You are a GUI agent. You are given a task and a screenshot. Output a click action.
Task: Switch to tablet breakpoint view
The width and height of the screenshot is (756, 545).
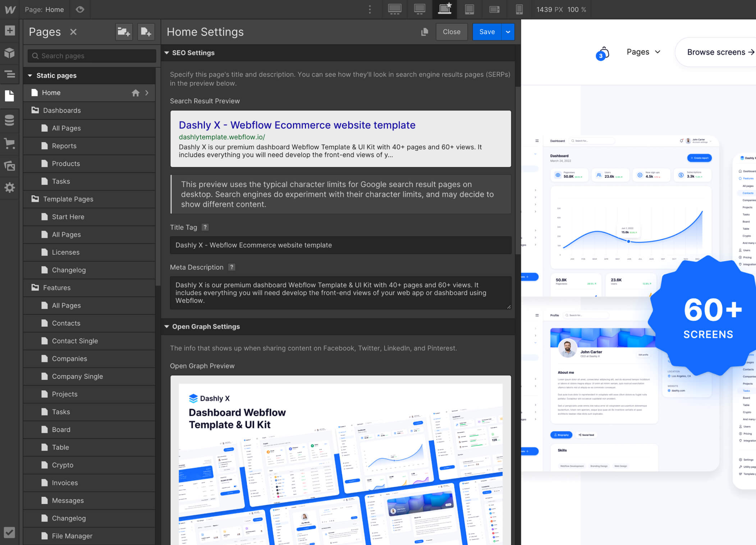point(469,9)
